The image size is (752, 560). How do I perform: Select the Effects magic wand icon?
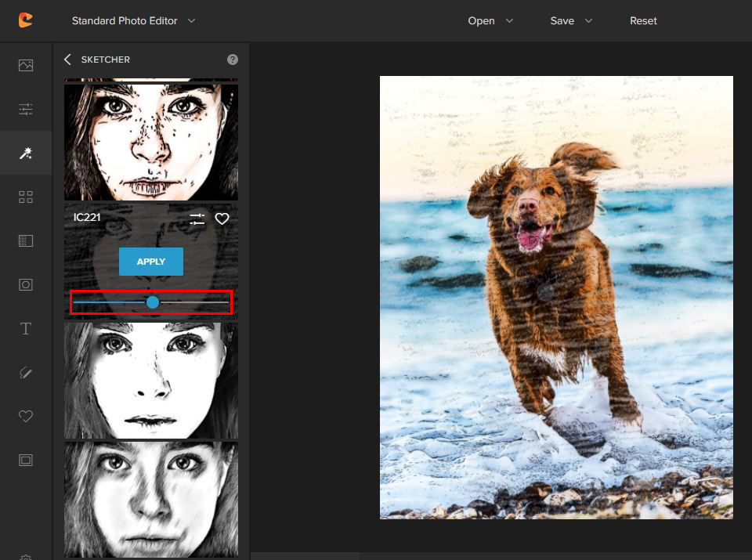(x=26, y=153)
